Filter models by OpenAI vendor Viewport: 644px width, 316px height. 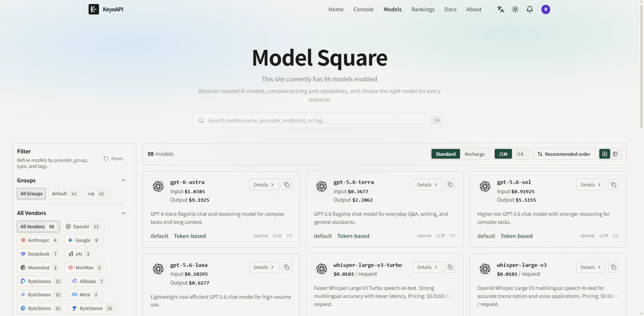[83, 227]
